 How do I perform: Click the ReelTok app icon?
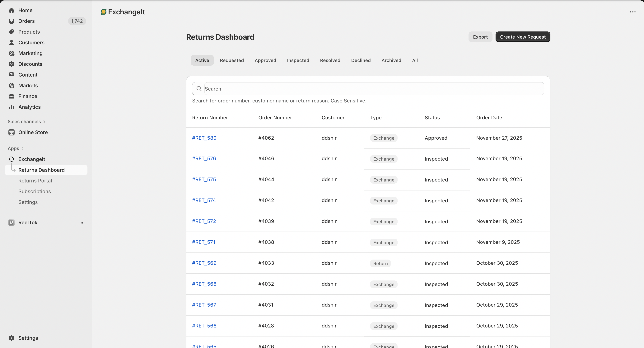pos(12,223)
